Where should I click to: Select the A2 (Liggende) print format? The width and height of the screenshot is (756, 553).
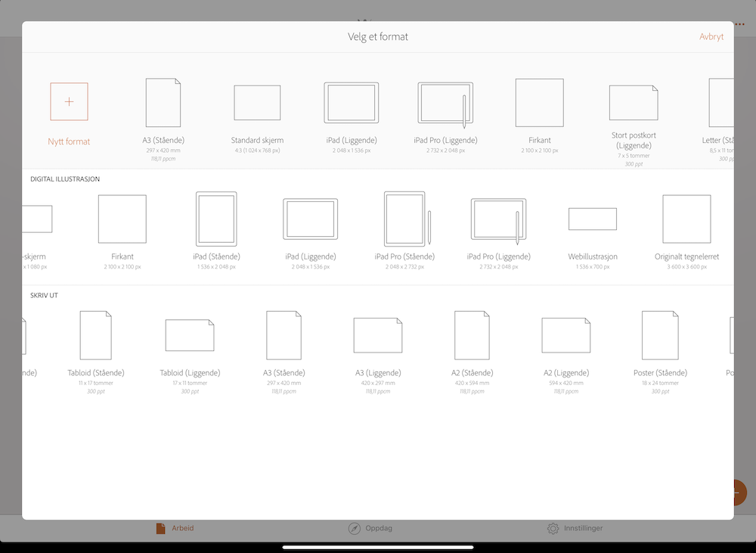coord(566,356)
